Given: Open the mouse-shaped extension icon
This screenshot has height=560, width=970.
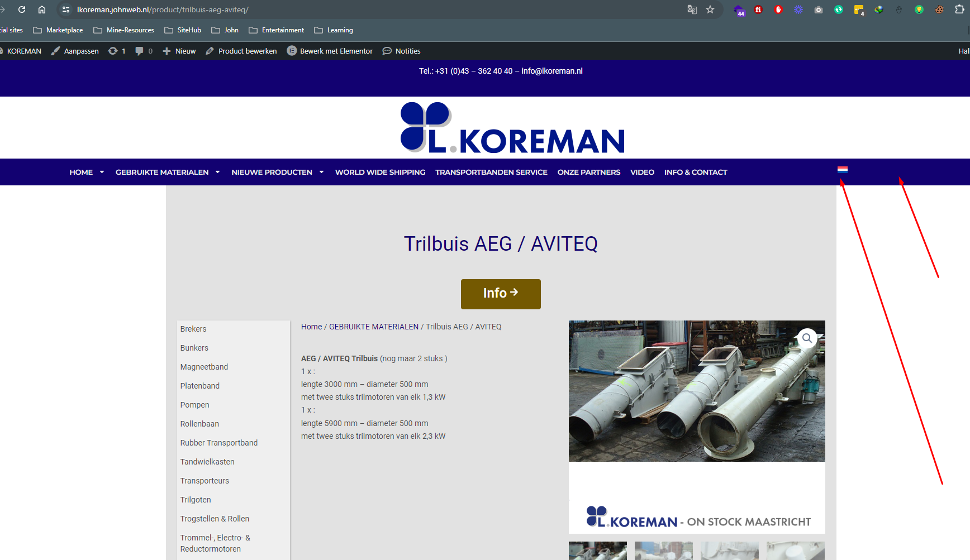Looking at the screenshot, I should tap(899, 9).
